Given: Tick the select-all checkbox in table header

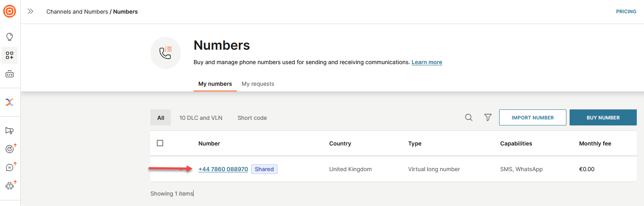Looking at the screenshot, I should [160, 143].
